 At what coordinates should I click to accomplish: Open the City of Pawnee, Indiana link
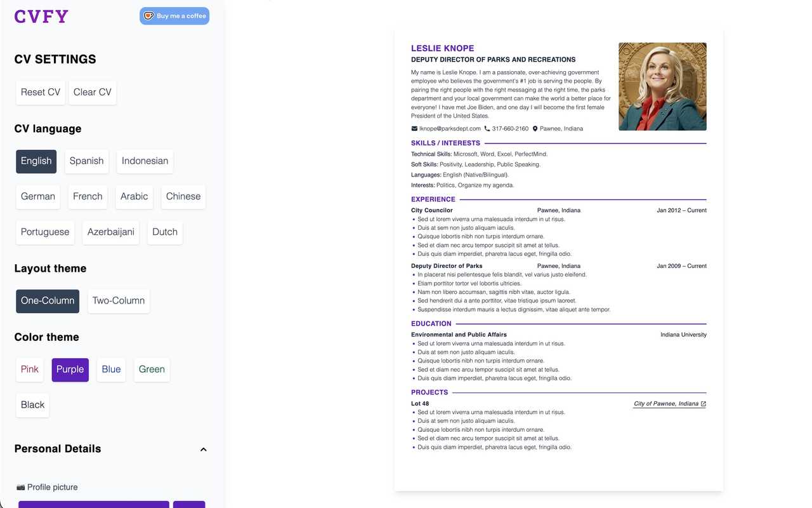665,404
